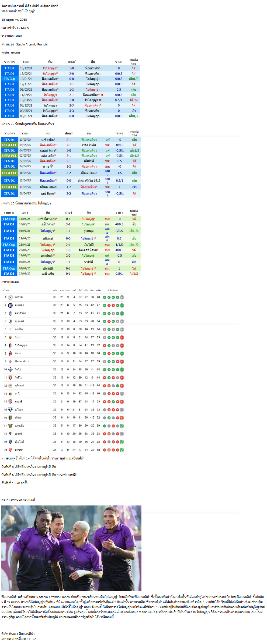Click the Napoli club logo in standings
Viewport: 267px width, 644px height.
point(10,297)
